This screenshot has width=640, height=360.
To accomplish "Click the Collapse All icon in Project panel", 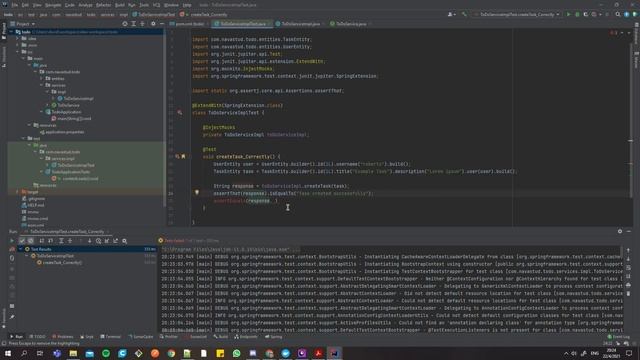I will 142,24.
